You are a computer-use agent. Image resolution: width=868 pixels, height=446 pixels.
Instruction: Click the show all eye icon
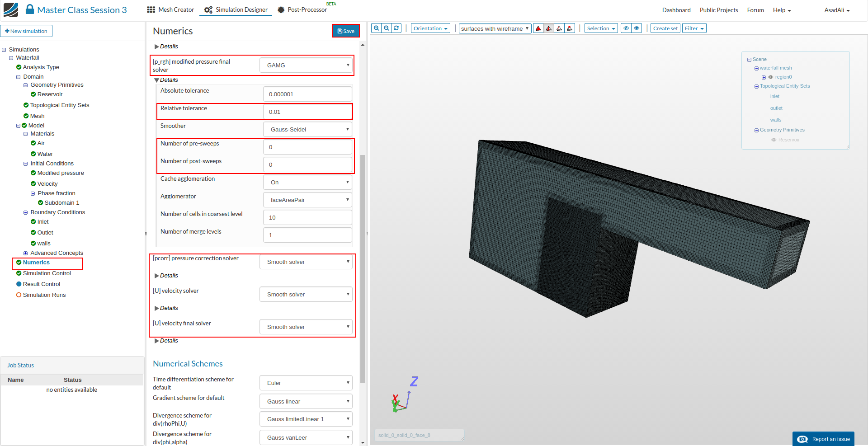point(637,28)
